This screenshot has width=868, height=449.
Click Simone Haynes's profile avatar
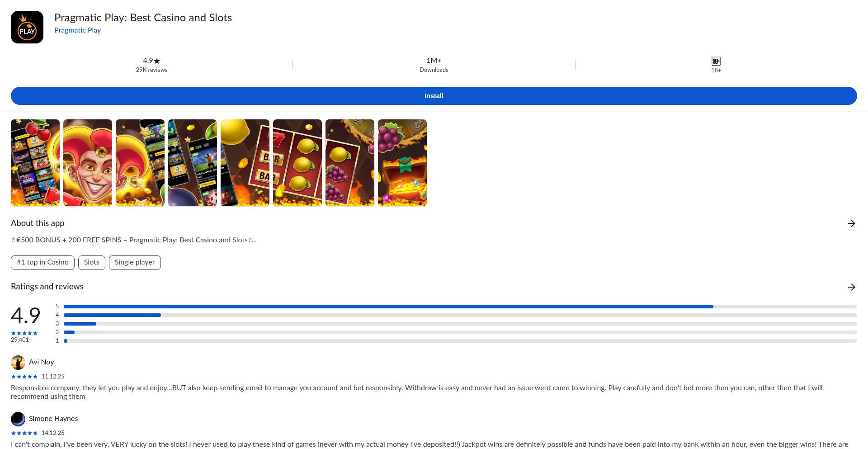(18, 419)
